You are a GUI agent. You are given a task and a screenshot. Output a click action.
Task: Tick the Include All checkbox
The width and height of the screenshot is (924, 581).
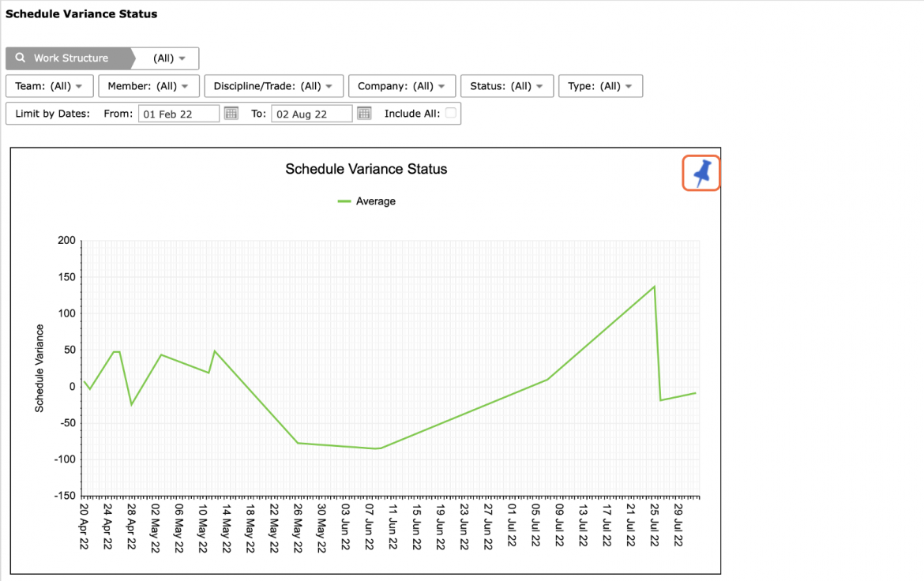[451, 113]
